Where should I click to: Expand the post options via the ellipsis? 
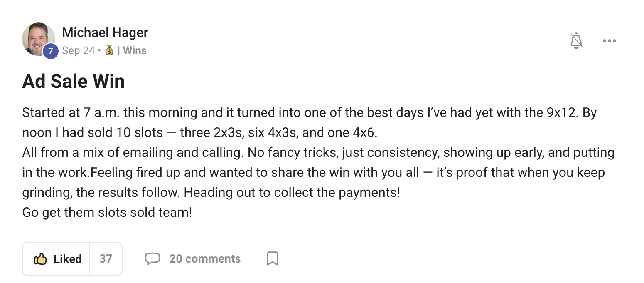coord(609,40)
